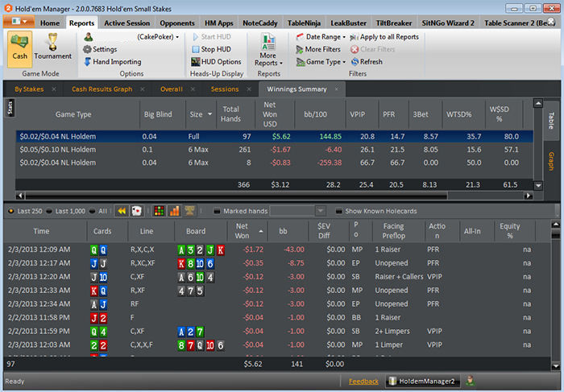Click the trophy icon in hands toolbar
Viewport: 564px width, 392px height.
pyautogui.click(x=189, y=211)
